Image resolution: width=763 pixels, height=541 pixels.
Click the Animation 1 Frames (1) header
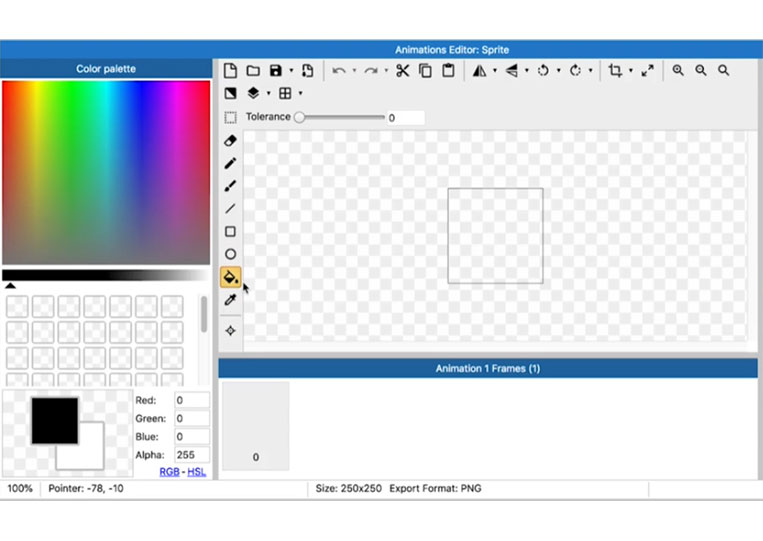[488, 368]
